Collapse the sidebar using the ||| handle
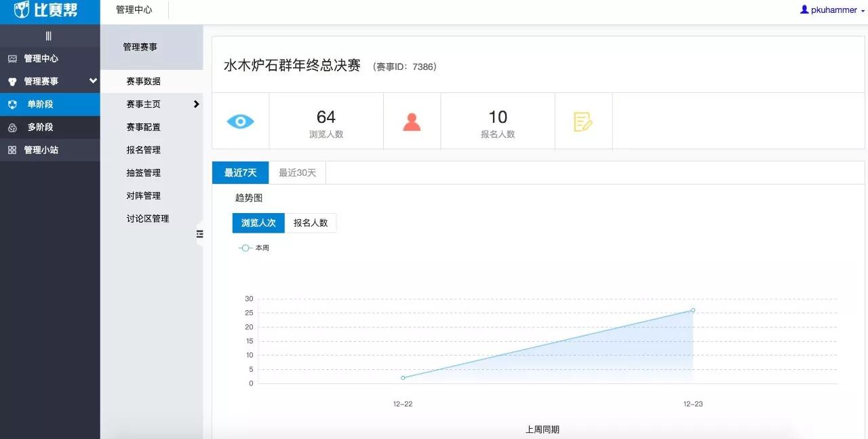 click(x=50, y=35)
